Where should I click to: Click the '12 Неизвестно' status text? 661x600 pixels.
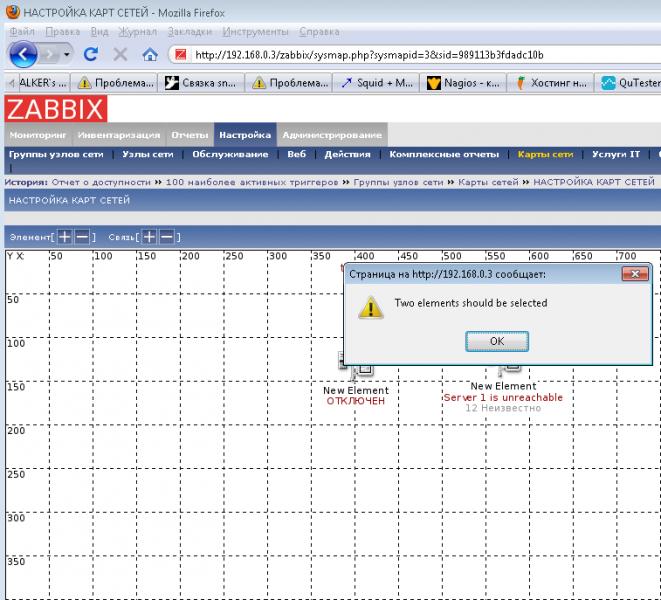click(x=503, y=408)
